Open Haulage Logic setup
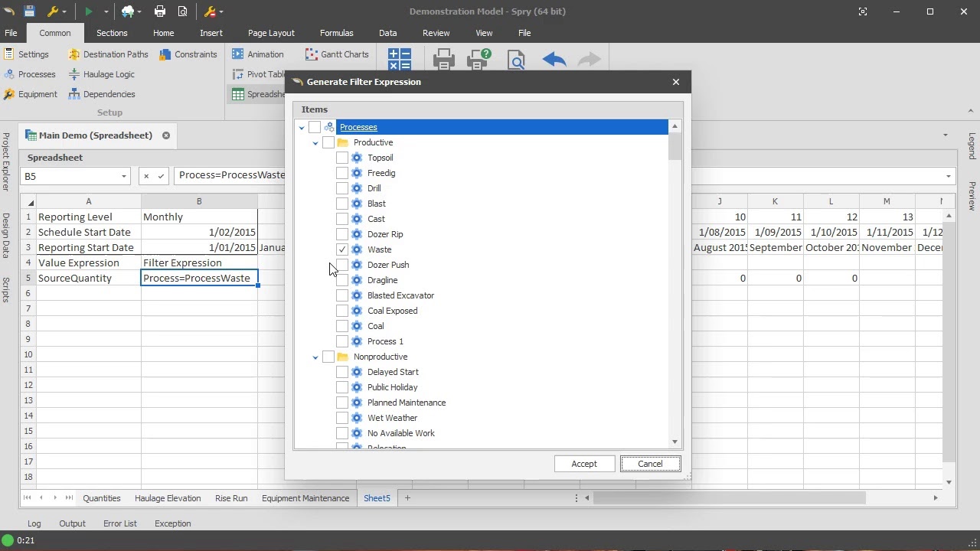Viewport: 980px width, 551px height. [x=101, y=74]
